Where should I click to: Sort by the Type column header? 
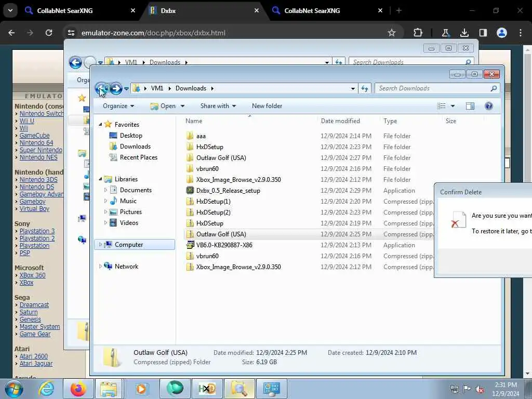pyautogui.click(x=390, y=121)
